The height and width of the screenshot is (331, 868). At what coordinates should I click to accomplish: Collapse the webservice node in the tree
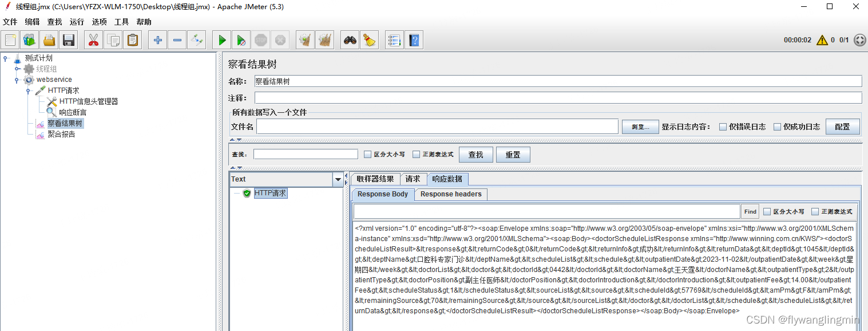click(16, 79)
